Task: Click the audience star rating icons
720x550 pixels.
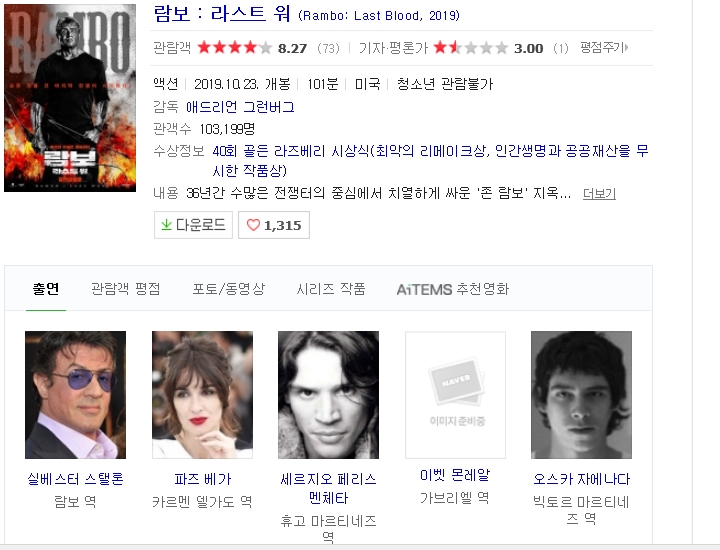Action: pos(234,47)
